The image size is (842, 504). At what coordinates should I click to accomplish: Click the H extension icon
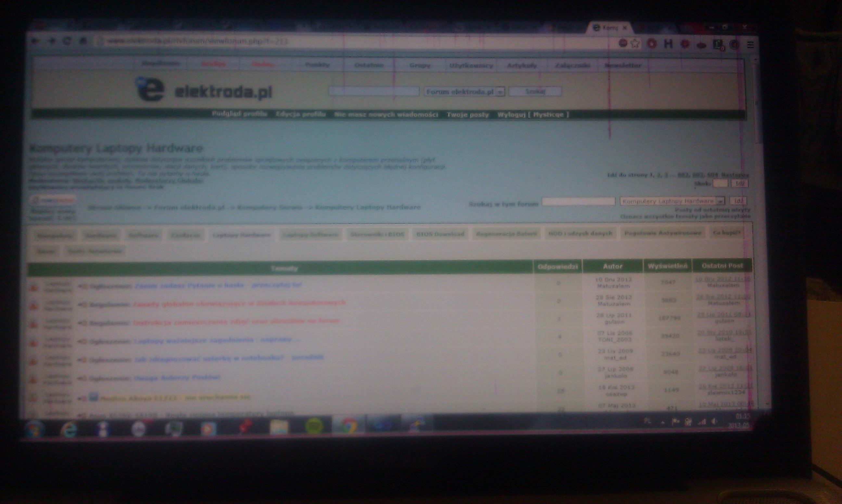(668, 44)
